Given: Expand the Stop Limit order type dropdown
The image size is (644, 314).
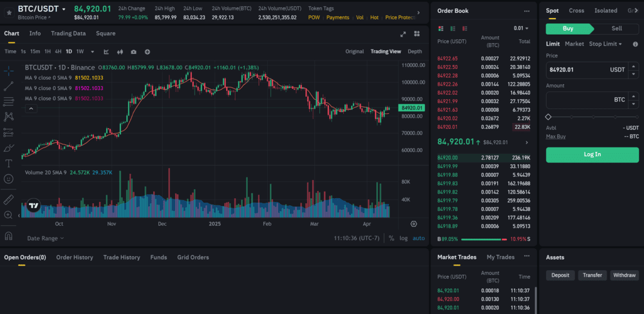Looking at the screenshot, I should (606, 44).
